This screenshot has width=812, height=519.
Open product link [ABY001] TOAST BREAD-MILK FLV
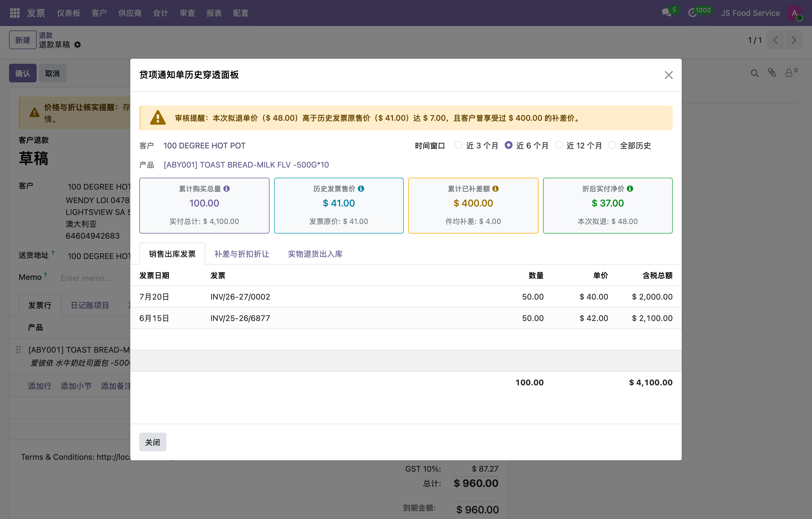tap(246, 165)
